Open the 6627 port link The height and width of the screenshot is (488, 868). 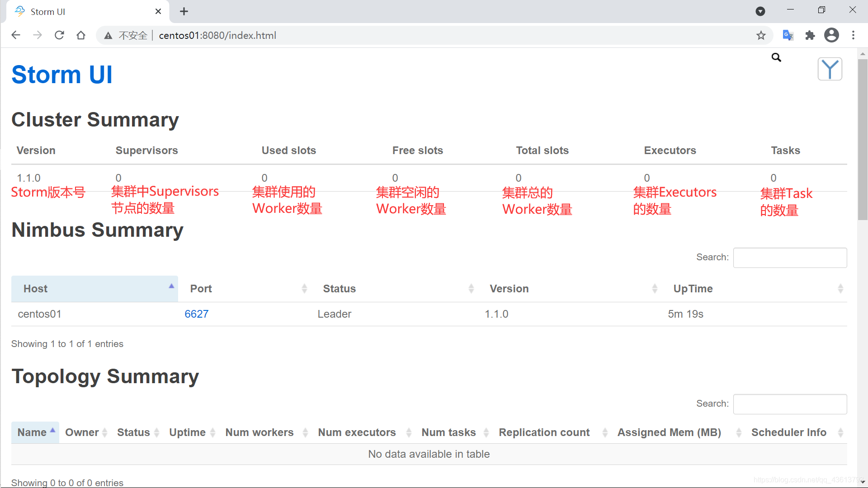click(x=196, y=314)
